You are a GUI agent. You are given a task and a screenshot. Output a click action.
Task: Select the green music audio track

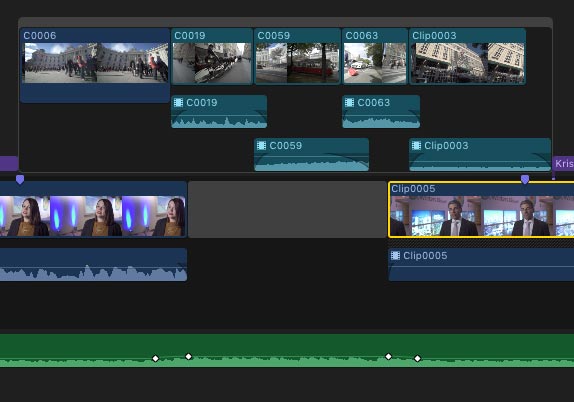click(x=287, y=350)
